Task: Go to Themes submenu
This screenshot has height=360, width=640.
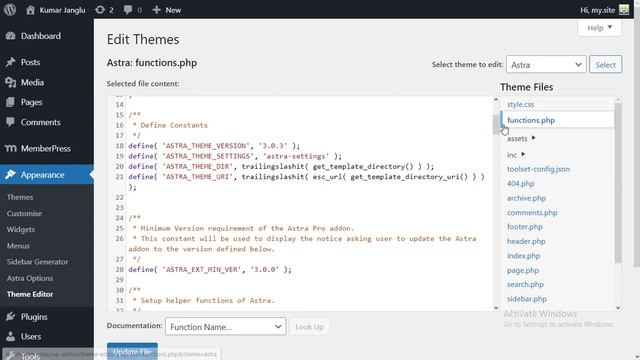Action: point(20,197)
